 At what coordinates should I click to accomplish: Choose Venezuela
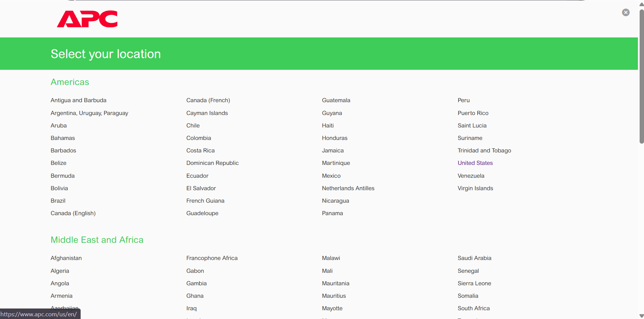point(471,176)
